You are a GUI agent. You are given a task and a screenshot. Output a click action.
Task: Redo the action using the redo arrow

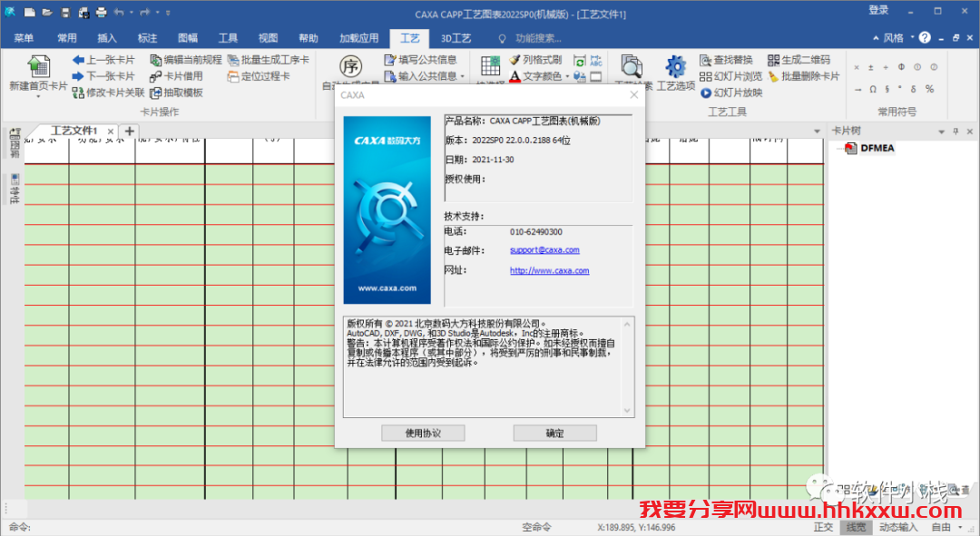coord(145,12)
